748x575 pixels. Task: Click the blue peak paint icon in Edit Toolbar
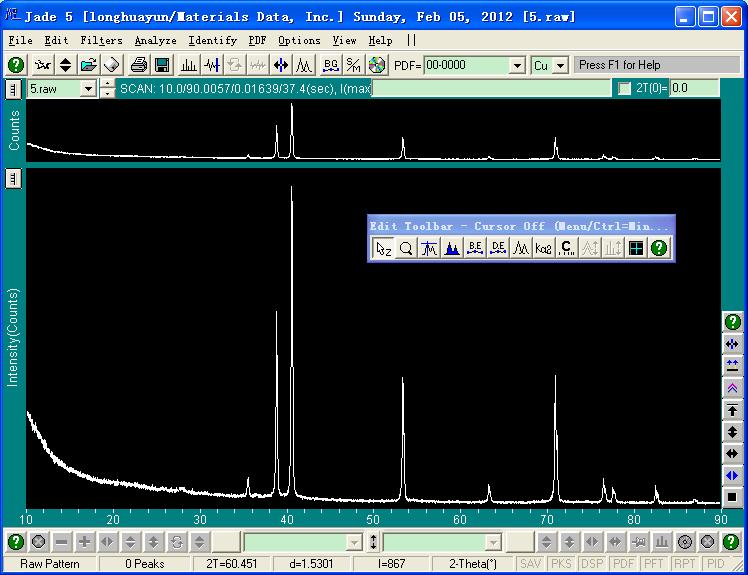pyautogui.click(x=452, y=249)
